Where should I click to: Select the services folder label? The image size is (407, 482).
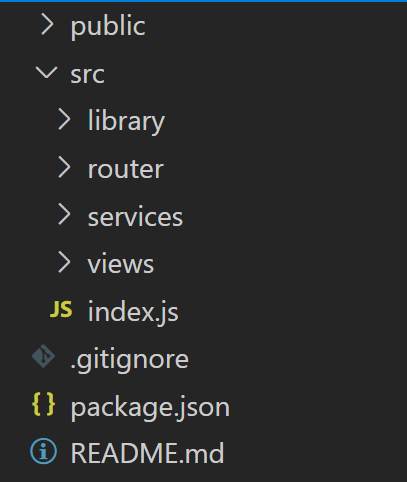[x=135, y=217]
